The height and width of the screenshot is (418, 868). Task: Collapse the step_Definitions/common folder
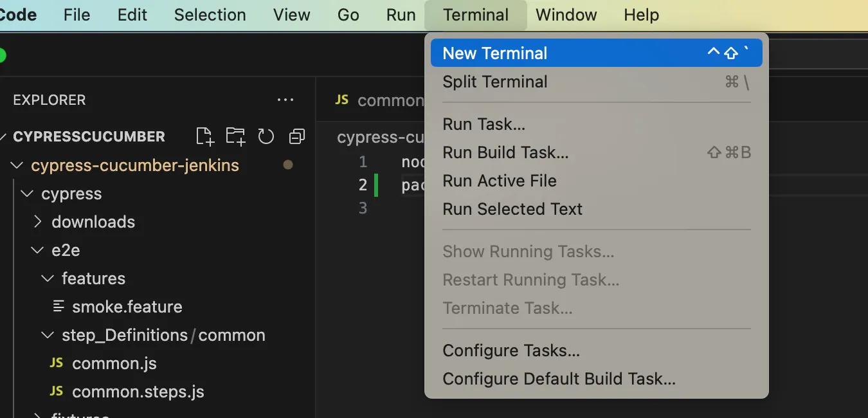pos(163,335)
